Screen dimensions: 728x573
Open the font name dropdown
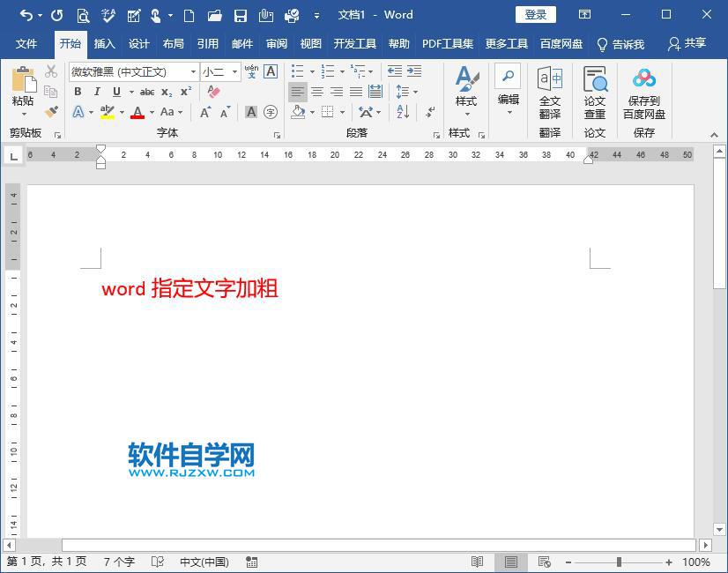[x=193, y=71]
